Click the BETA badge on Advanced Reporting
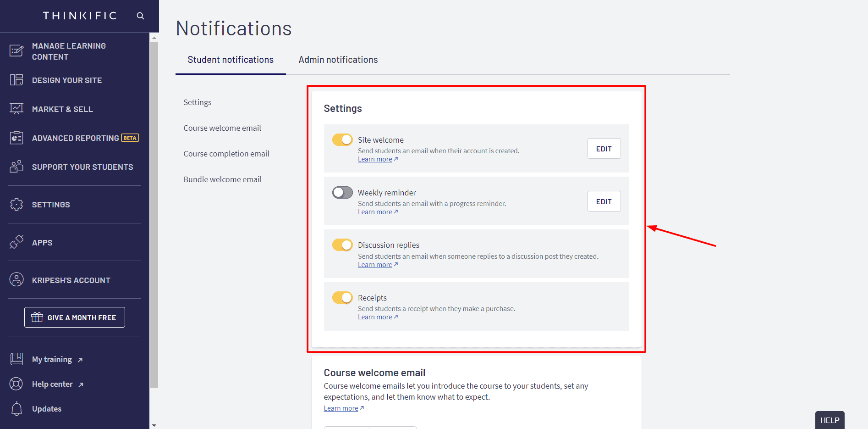 [130, 138]
